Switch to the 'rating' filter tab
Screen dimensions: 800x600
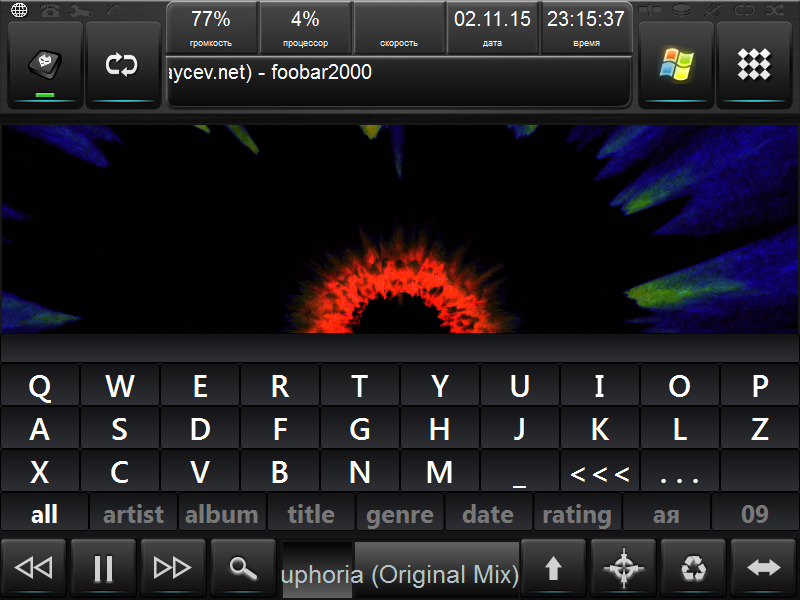click(576, 515)
